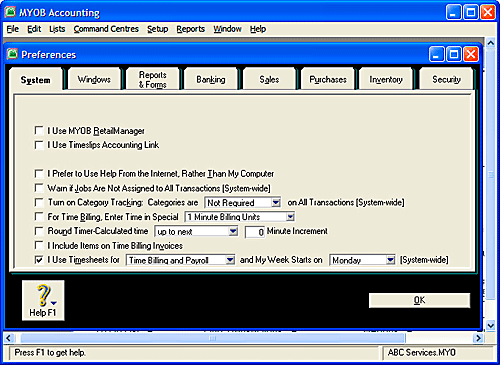Turn on Category Tracking checkbox
Image resolution: width=500 pixels, height=365 pixels.
coord(39,202)
